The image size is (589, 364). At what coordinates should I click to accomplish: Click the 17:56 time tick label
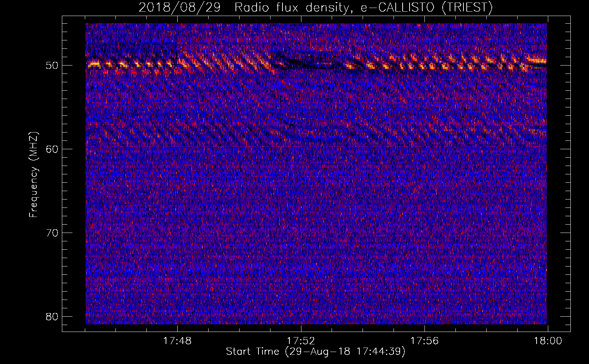tap(424, 341)
